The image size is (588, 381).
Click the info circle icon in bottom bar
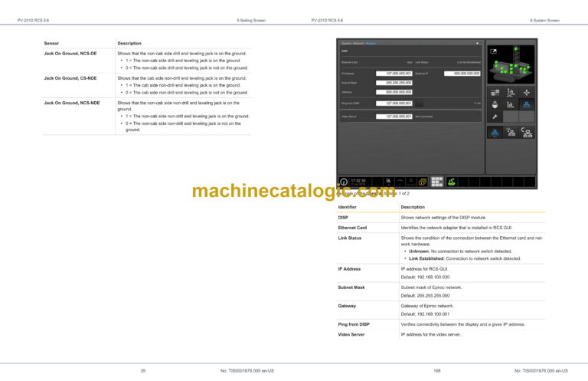click(x=344, y=182)
